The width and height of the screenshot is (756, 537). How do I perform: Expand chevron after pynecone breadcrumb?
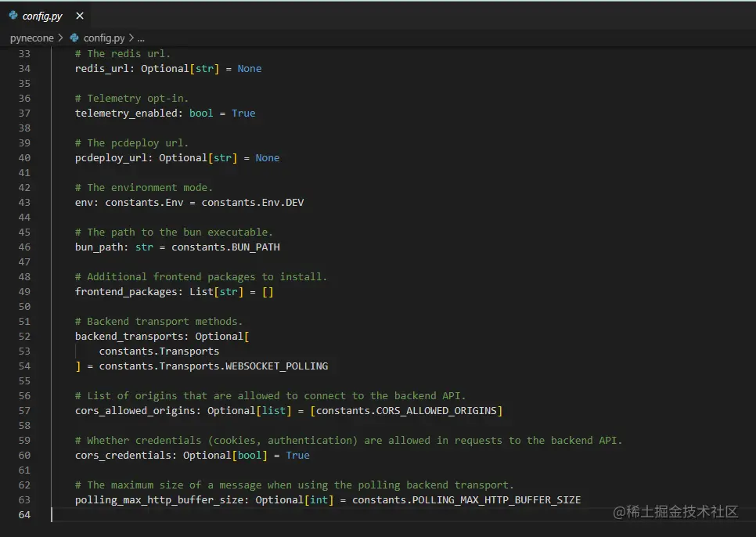60,38
